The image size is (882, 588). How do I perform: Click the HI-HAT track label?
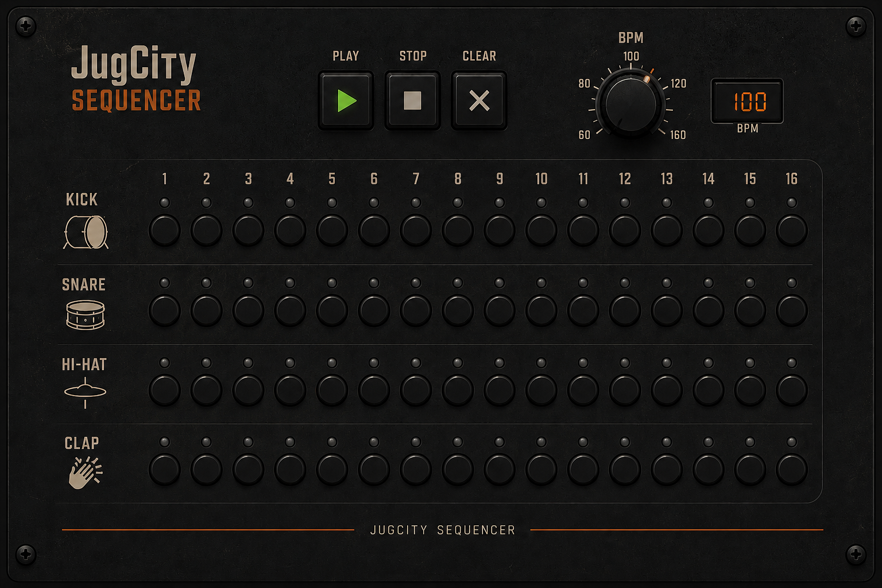[84, 365]
